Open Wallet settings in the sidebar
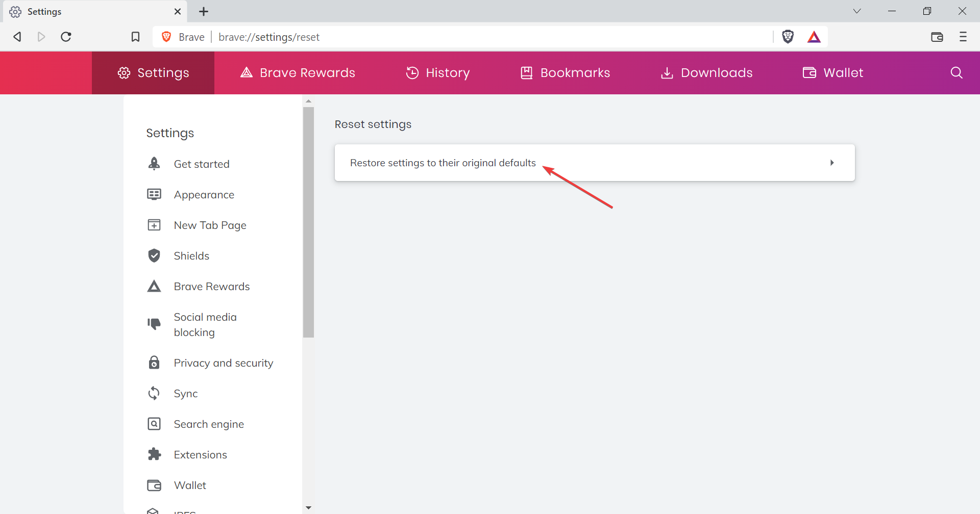The image size is (980, 514). [x=190, y=485]
